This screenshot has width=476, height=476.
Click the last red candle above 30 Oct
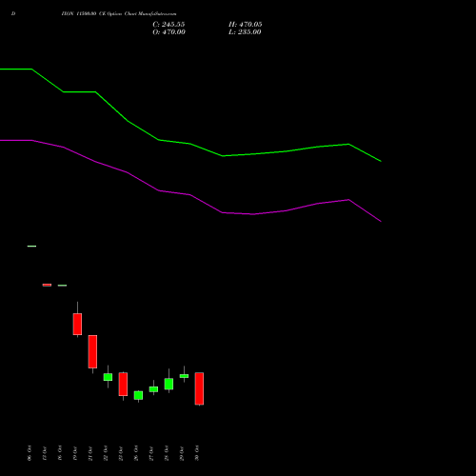(x=199, y=388)
